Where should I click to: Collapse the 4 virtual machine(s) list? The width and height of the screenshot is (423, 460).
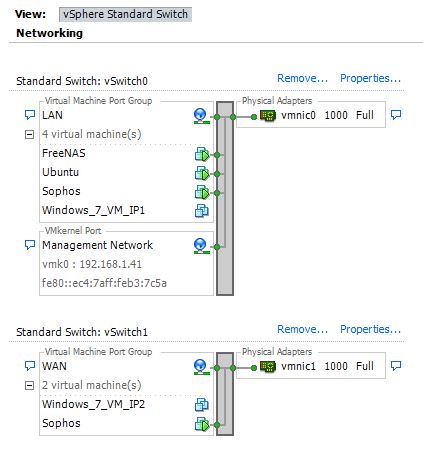click(x=30, y=135)
